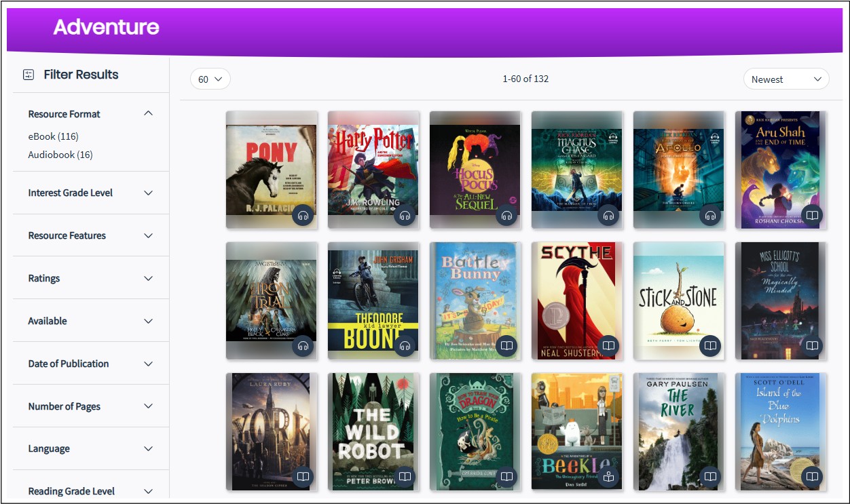
Task: Open The Iron Trial book cover
Action: pyautogui.click(x=272, y=301)
